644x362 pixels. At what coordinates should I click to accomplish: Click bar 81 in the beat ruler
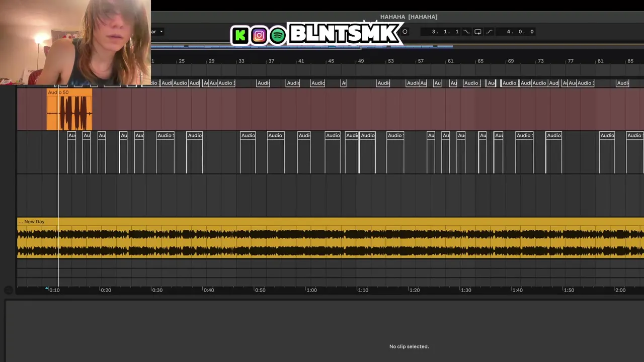pyautogui.click(x=600, y=61)
